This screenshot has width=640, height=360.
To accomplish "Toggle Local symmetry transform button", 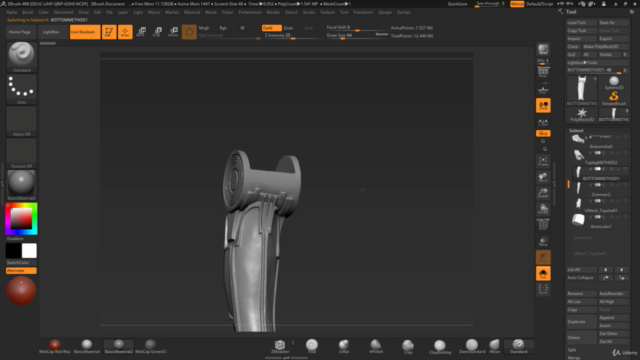I will (543, 105).
